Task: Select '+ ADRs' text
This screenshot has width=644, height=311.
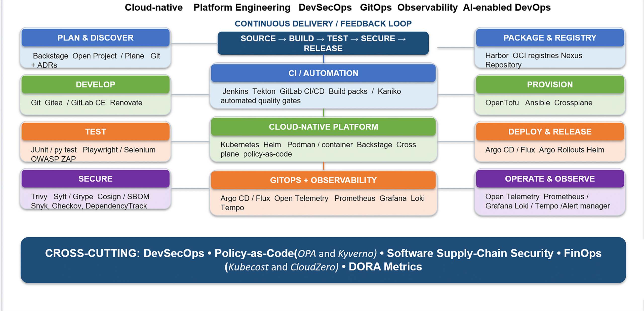Action: click(44, 65)
